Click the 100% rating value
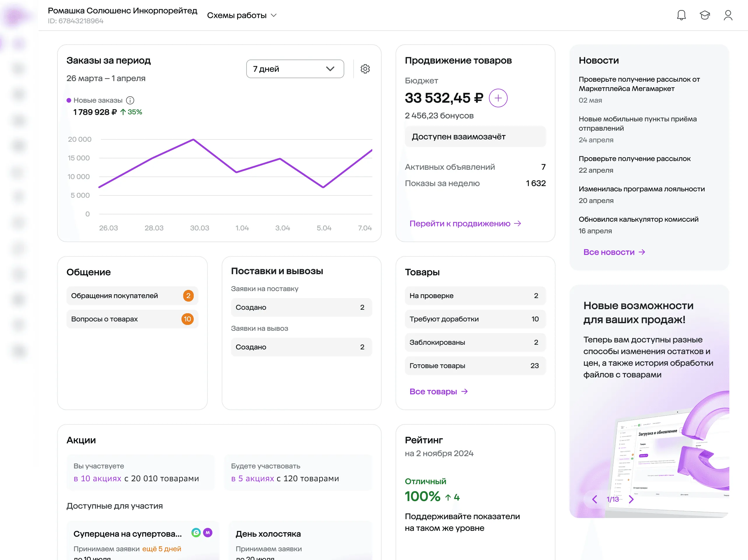This screenshot has width=748, height=560. pyautogui.click(x=422, y=496)
